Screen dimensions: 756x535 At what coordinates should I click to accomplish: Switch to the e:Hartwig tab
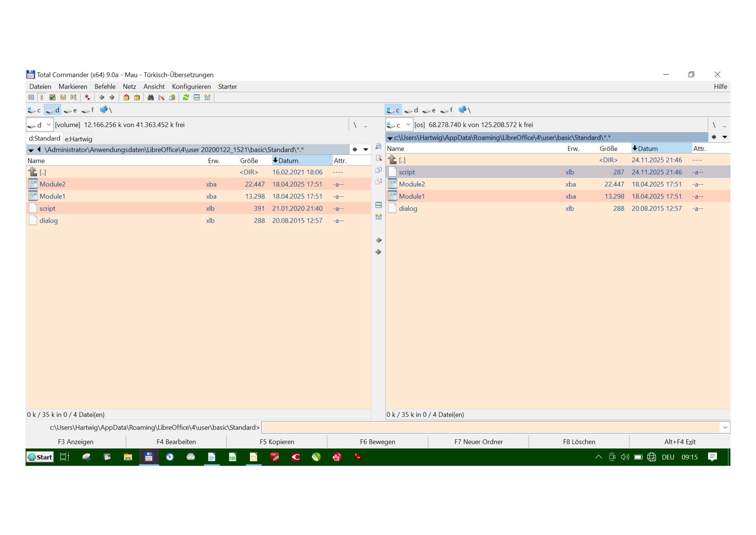79,139
